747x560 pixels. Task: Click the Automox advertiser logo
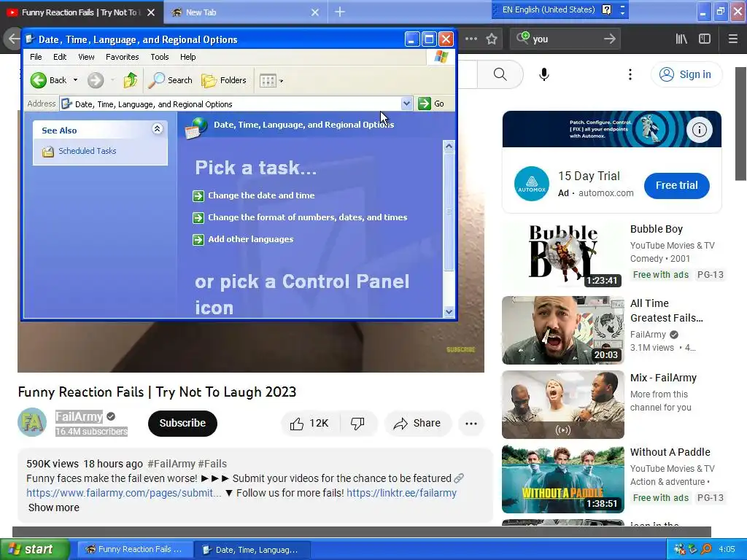pos(532,183)
